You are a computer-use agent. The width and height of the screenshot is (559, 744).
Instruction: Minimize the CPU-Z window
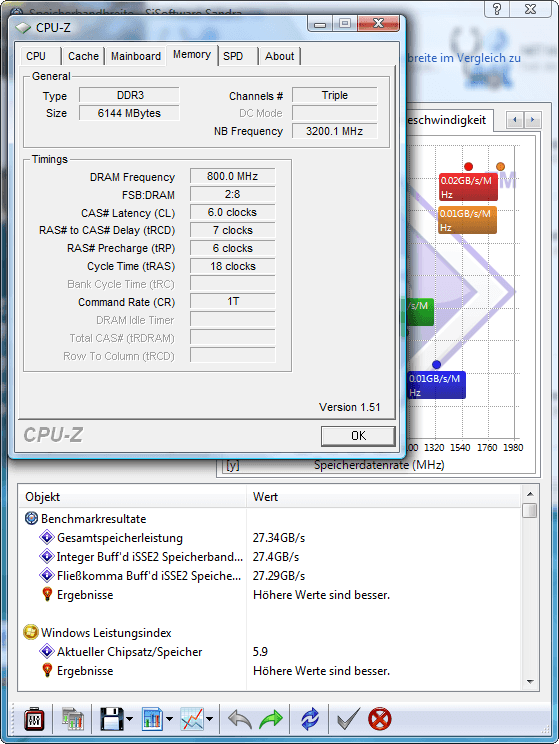[x=320, y=24]
